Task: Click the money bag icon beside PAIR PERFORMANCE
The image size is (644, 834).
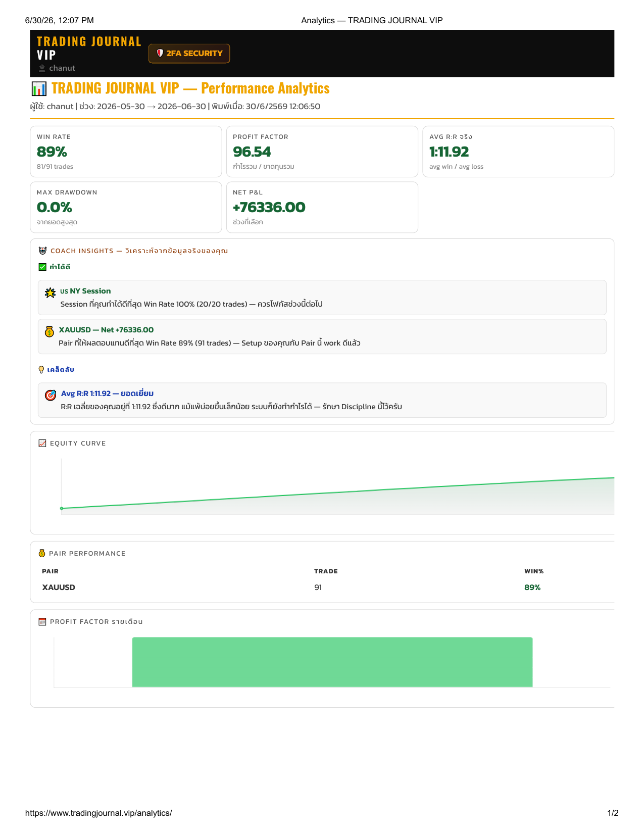Action: click(x=42, y=553)
